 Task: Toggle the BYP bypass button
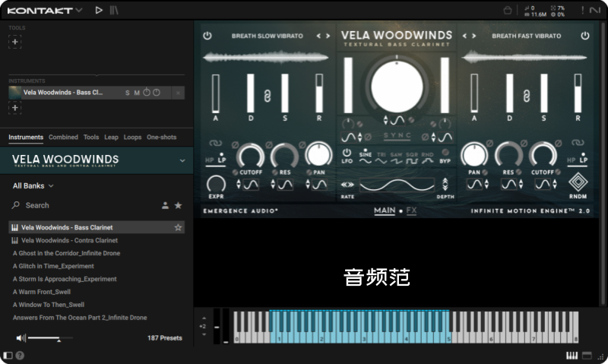(445, 157)
